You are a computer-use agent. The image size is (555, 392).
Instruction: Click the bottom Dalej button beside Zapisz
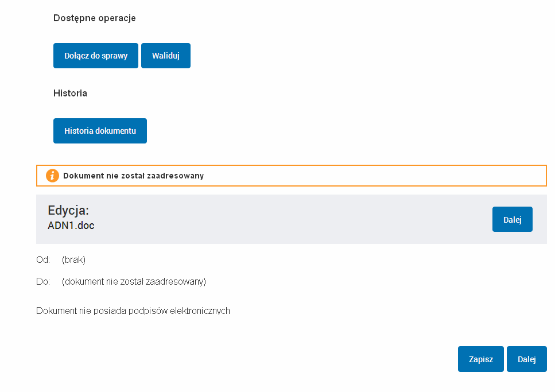[527, 359]
